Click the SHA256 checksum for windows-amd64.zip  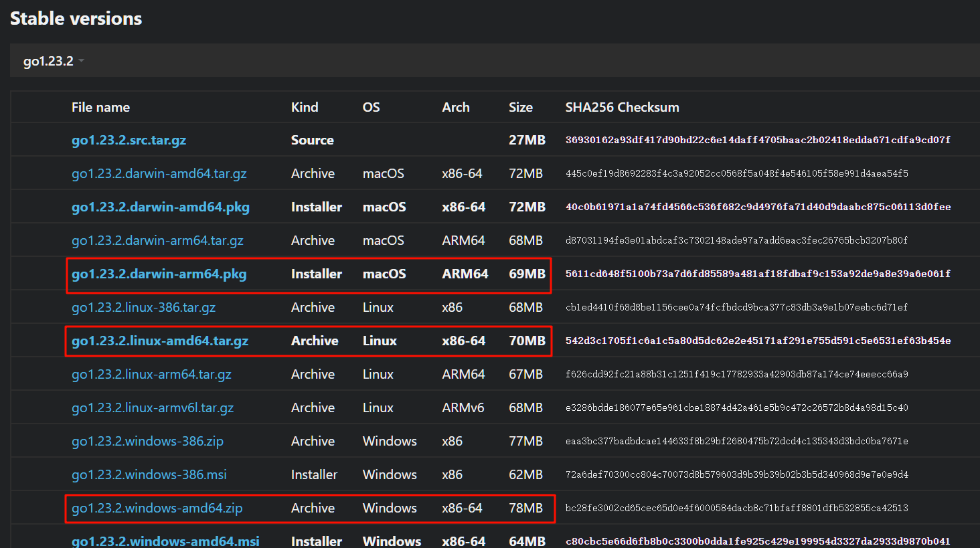736,508
